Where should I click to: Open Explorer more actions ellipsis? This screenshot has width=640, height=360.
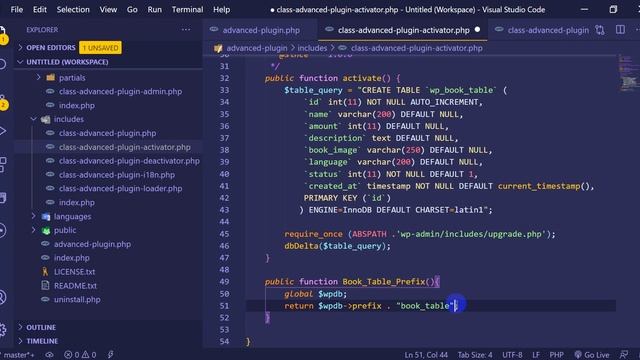coord(186,29)
